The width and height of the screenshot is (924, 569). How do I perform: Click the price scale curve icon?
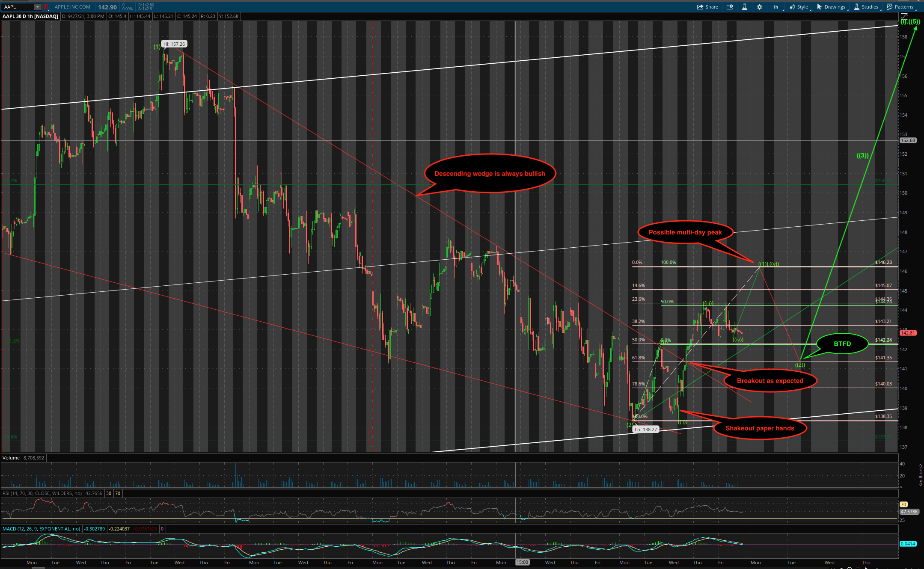pos(904,16)
